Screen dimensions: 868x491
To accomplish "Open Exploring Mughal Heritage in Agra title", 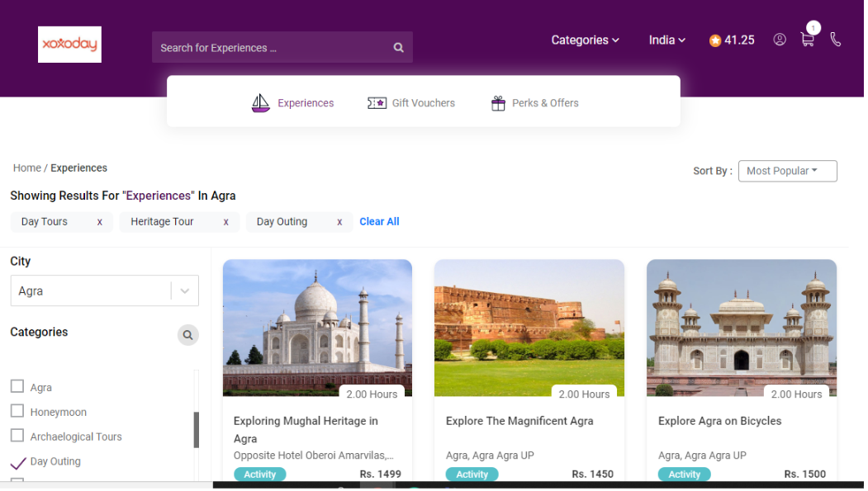I will point(306,432).
